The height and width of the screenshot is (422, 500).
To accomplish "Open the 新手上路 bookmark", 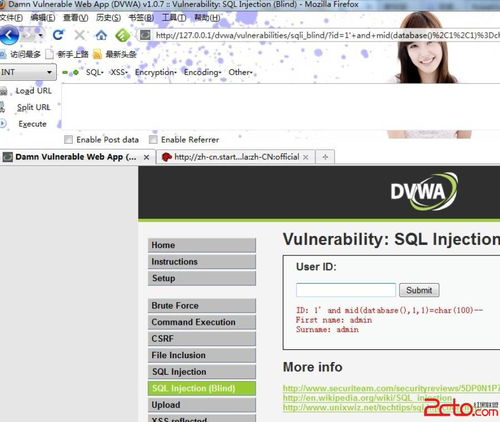I will pyautogui.click(x=67, y=54).
